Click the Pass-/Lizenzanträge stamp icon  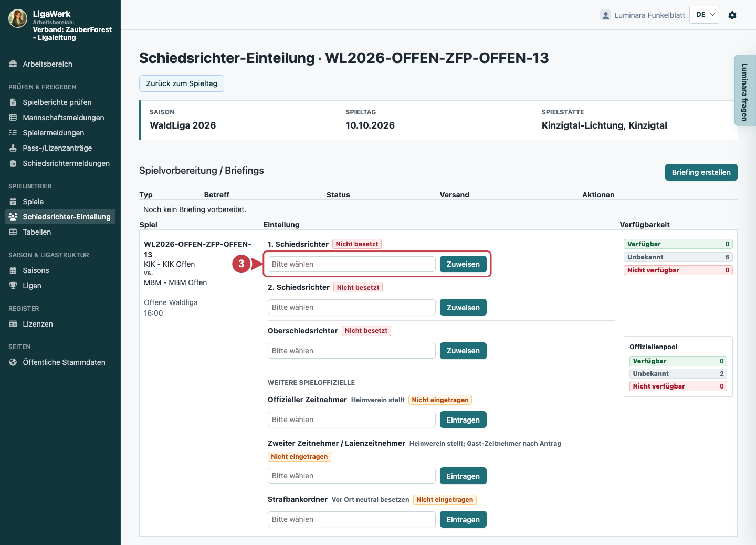pyautogui.click(x=13, y=148)
